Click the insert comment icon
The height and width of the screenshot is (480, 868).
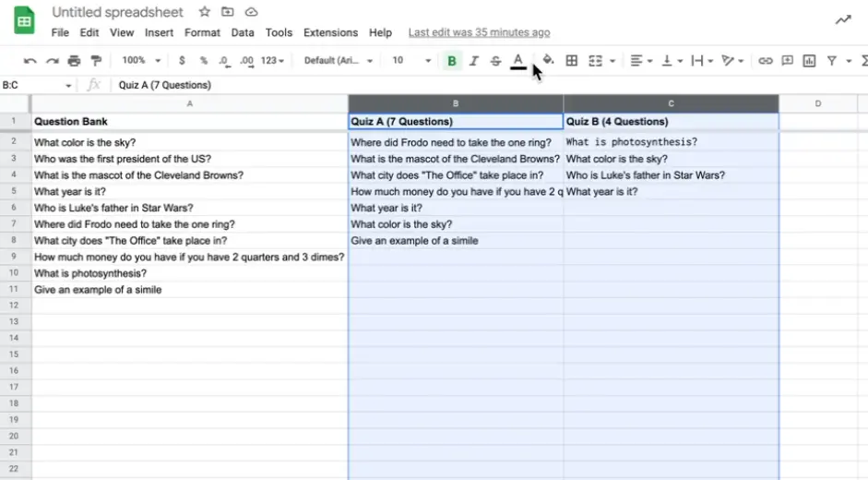[787, 61]
